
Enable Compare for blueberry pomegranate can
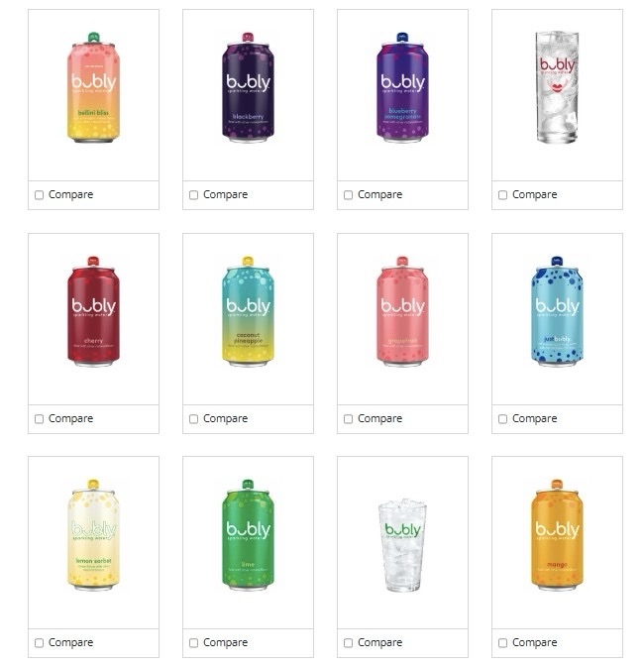point(348,195)
